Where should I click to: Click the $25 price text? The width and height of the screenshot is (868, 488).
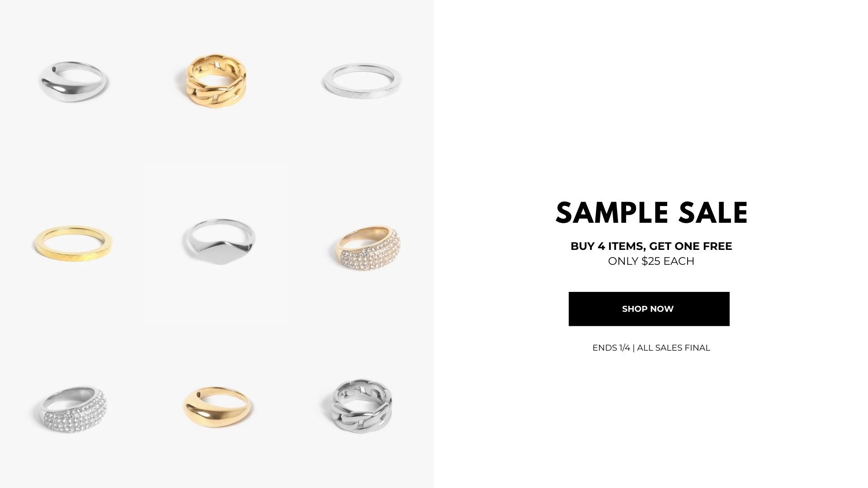click(651, 261)
